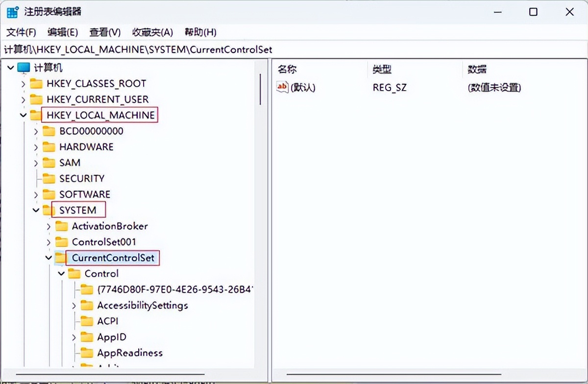Click the (数值未设置) data cell
588x384 pixels.
click(494, 88)
